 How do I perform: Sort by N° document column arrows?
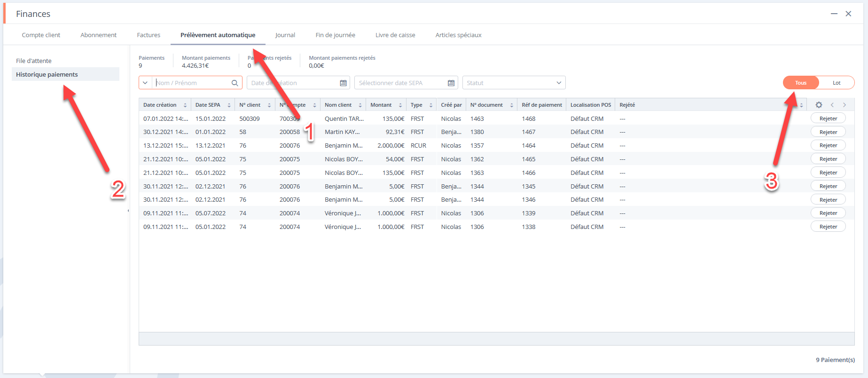click(512, 105)
